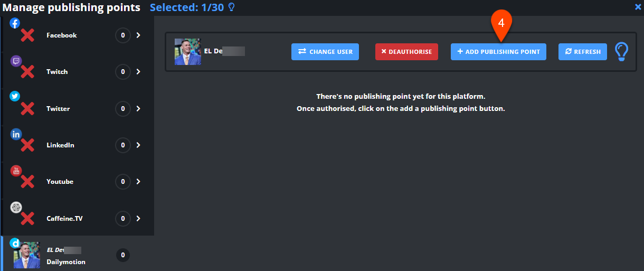Click the small lightbulb next to Selected 1/30
Screen dimensions: 644x271
(x=231, y=7)
